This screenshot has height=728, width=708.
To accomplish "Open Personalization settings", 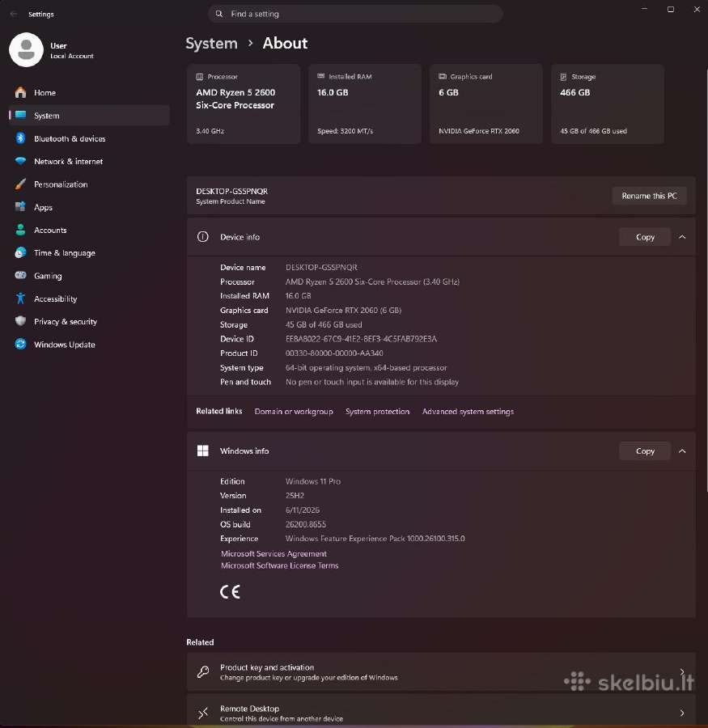I will pyautogui.click(x=89, y=184).
